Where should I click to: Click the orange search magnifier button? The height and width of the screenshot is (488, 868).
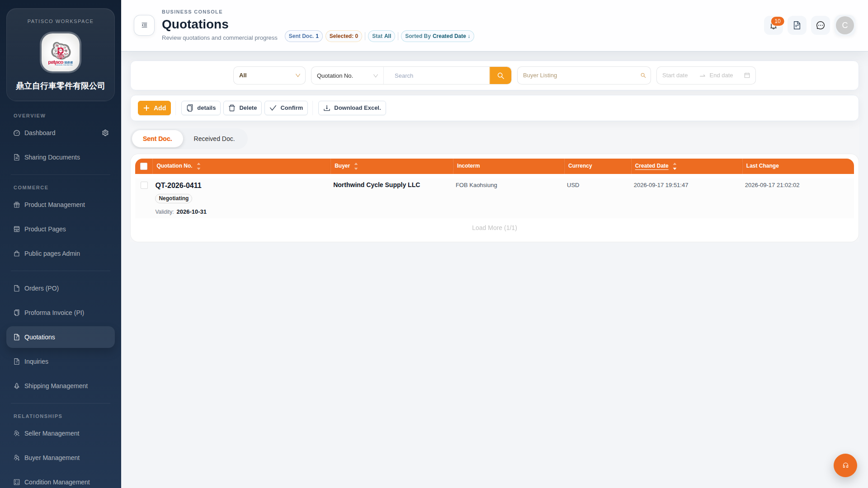[x=500, y=75]
